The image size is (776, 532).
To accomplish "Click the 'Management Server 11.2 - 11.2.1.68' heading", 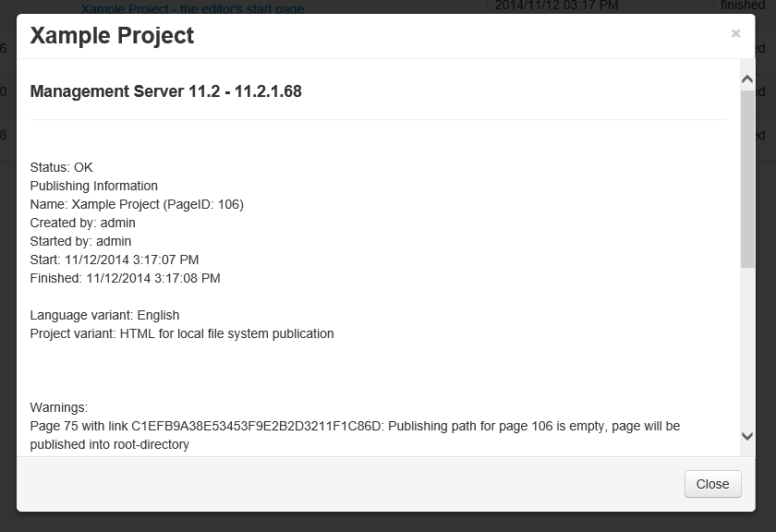I will 165,91.
